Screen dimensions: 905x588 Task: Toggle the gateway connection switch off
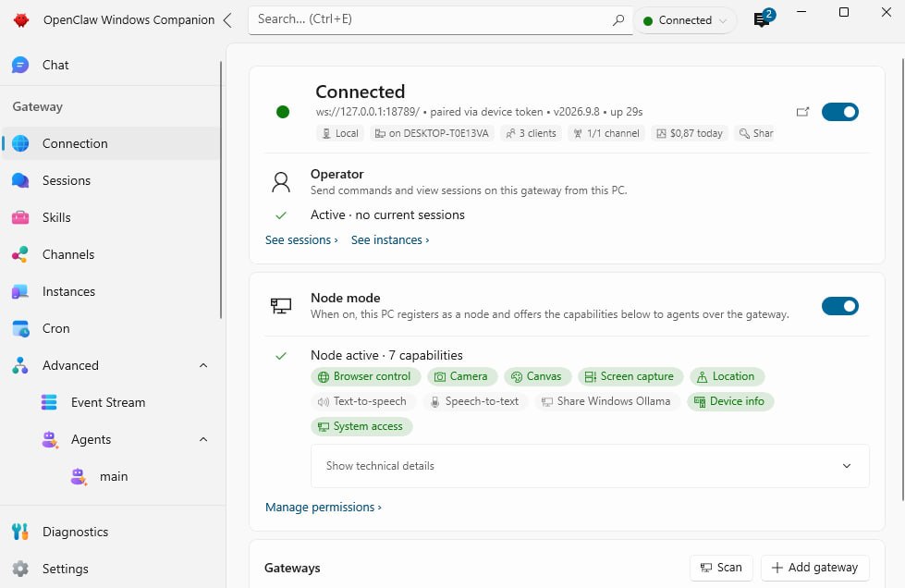pyautogui.click(x=839, y=112)
